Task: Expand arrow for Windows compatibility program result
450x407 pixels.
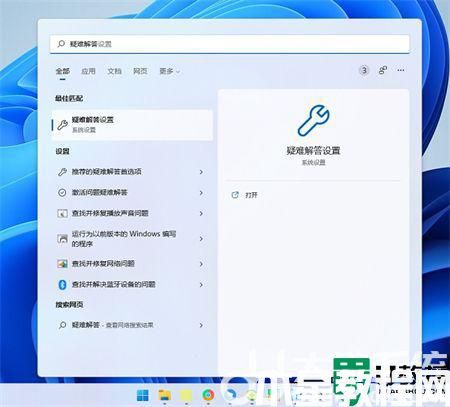Action: click(201, 239)
